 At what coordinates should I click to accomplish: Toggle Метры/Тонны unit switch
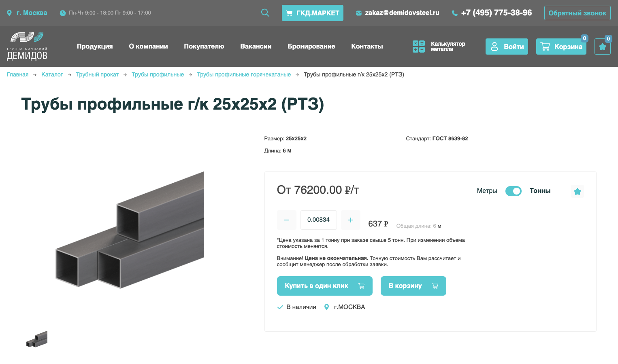click(x=513, y=191)
